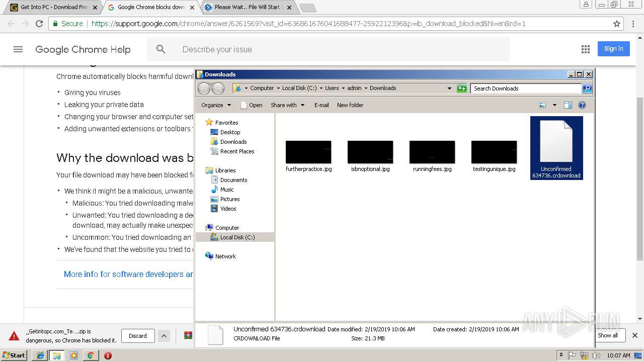
Task: Open the Google Chrome Help hamburger menu
Action: tap(18, 49)
